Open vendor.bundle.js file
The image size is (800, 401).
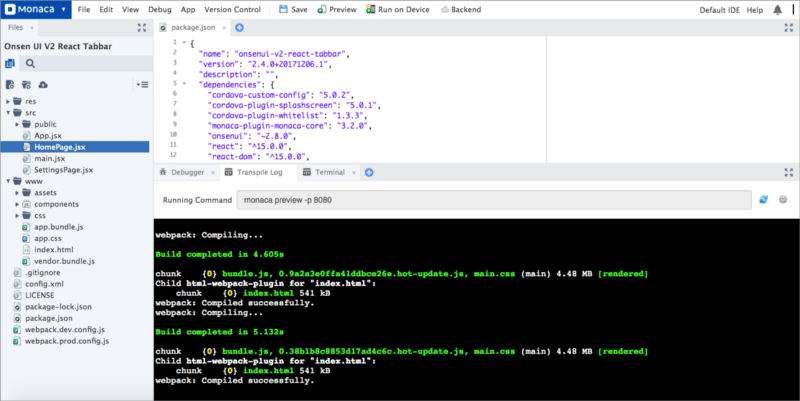64,261
